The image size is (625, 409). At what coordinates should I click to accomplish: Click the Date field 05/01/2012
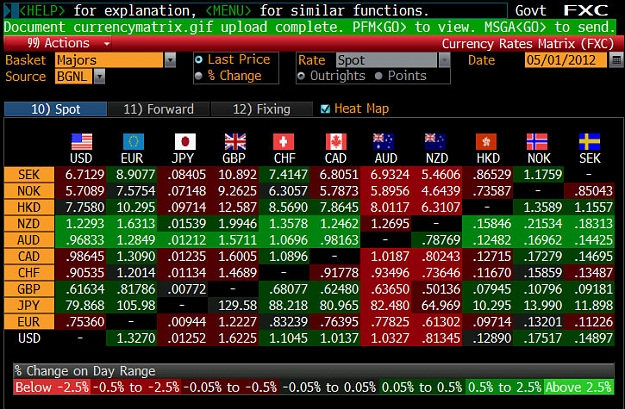tap(566, 60)
